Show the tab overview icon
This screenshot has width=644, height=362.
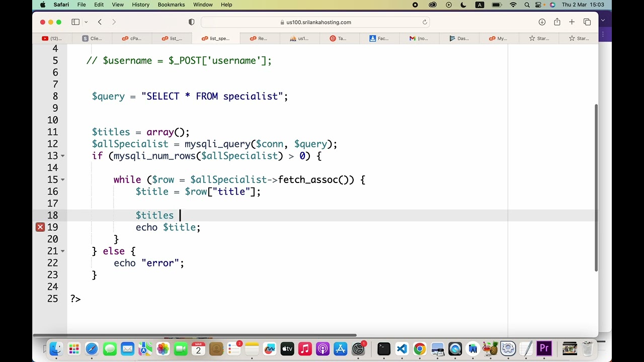tap(587, 22)
